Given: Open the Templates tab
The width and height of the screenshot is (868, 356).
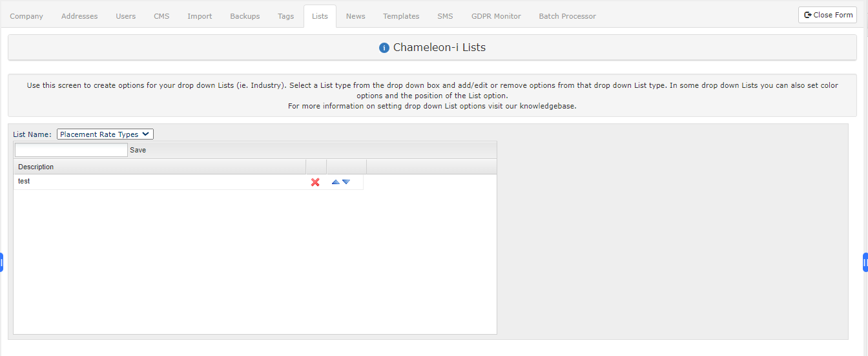Looking at the screenshot, I should pyautogui.click(x=401, y=16).
